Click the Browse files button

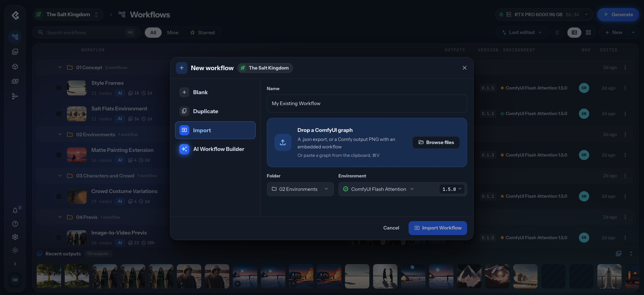pyautogui.click(x=436, y=143)
